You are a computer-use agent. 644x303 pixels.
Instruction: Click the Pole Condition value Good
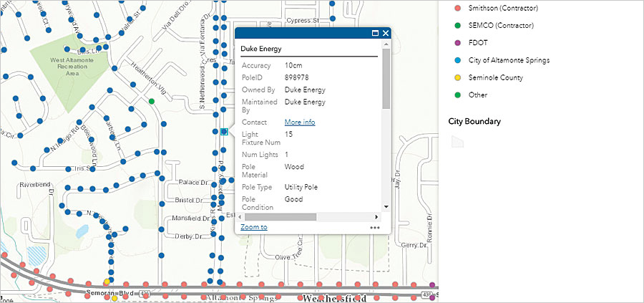point(293,199)
